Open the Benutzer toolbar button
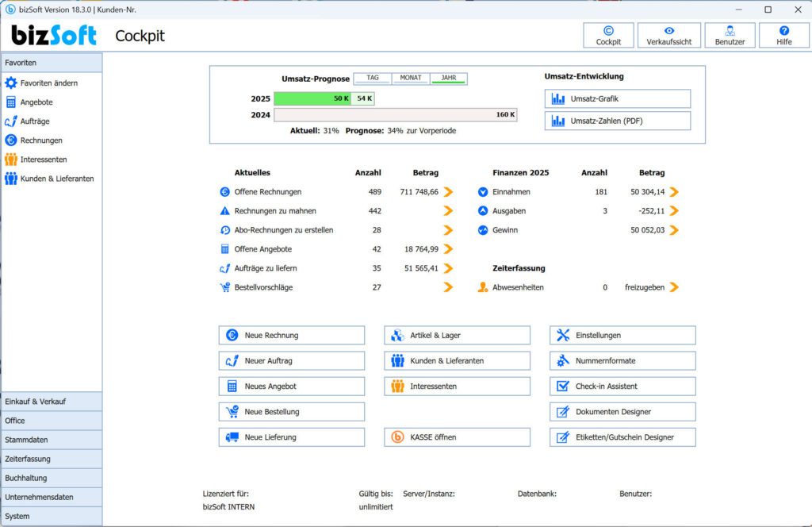Screen dimensions: 812x527 click(x=730, y=36)
